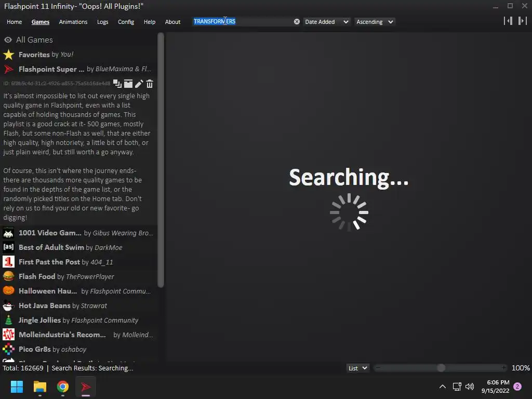Click the Halloween Haunts pumpkin icon
This screenshot has height=399, width=532.
8,291
